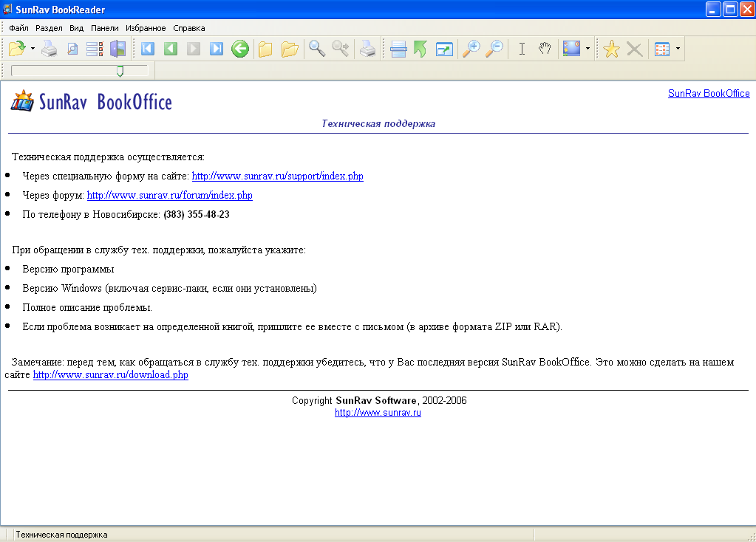Screen dimensions: 756x542
Task: Zoom in with the plus magnifier
Action: pos(471,49)
